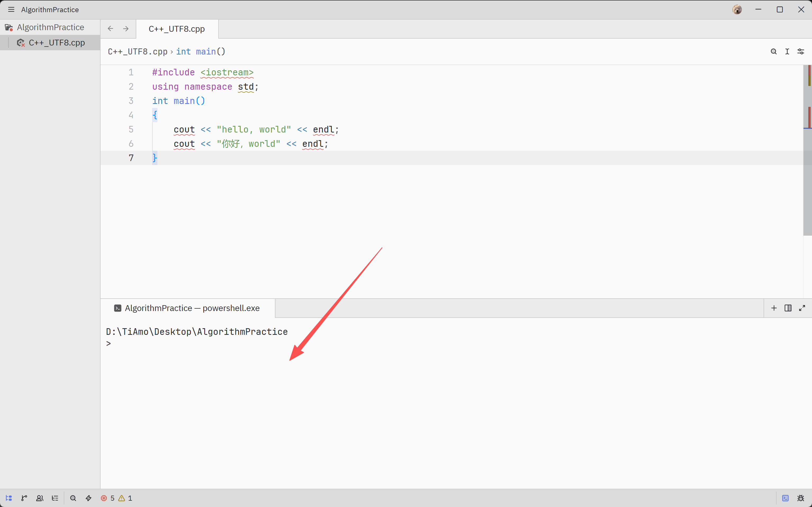
Task: Select the C++_UTF8.cpp editor tab
Action: [177, 29]
